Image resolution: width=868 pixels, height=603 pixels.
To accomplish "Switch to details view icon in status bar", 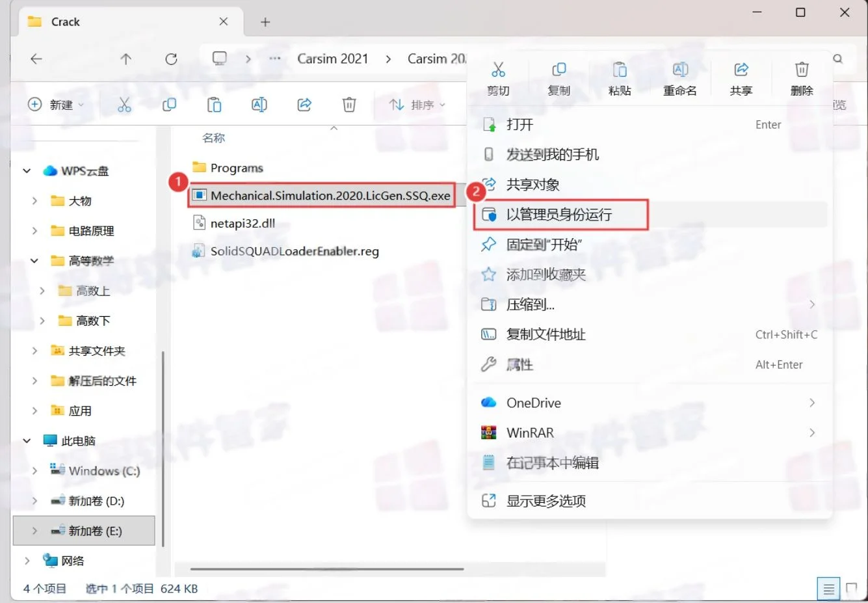I will click(828, 589).
